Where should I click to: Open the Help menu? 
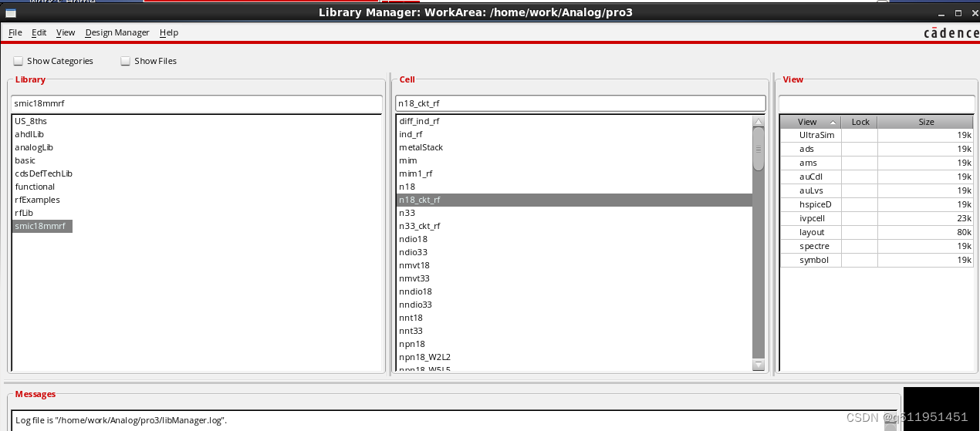click(169, 32)
